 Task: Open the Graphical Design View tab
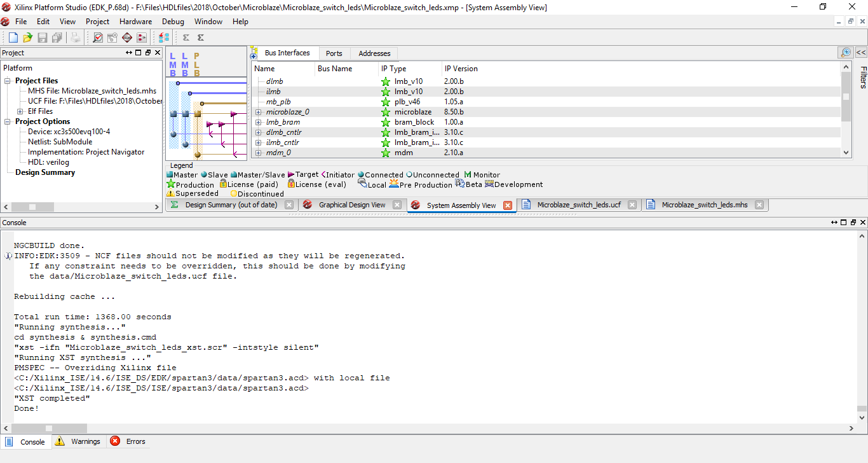pos(352,205)
